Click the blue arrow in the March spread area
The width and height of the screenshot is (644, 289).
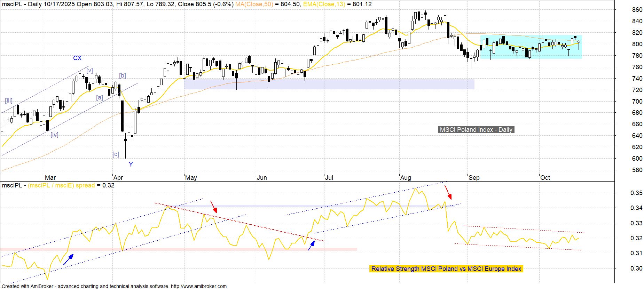click(69, 259)
